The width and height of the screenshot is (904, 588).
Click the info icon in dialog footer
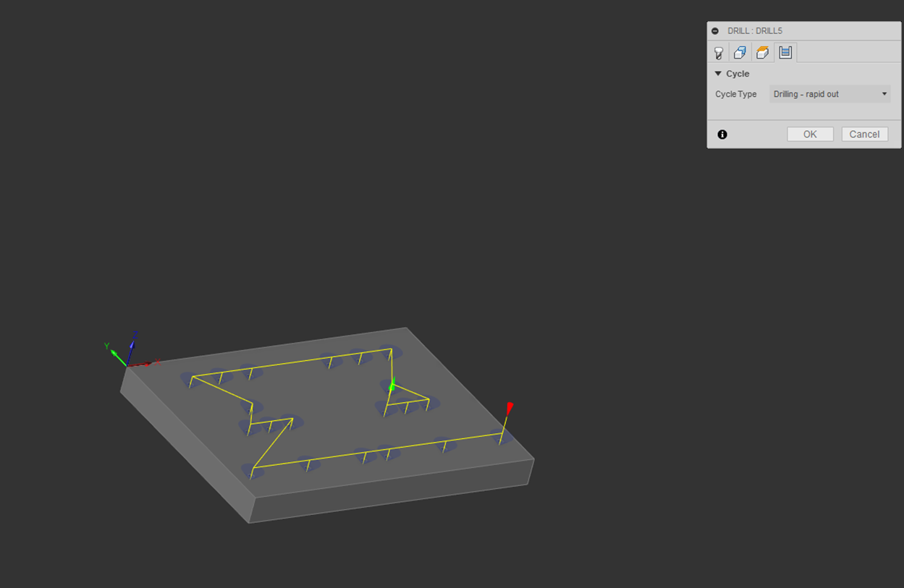[x=722, y=135]
